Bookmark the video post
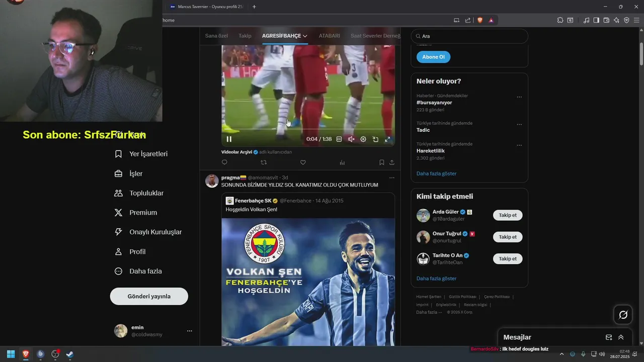 [x=381, y=162]
